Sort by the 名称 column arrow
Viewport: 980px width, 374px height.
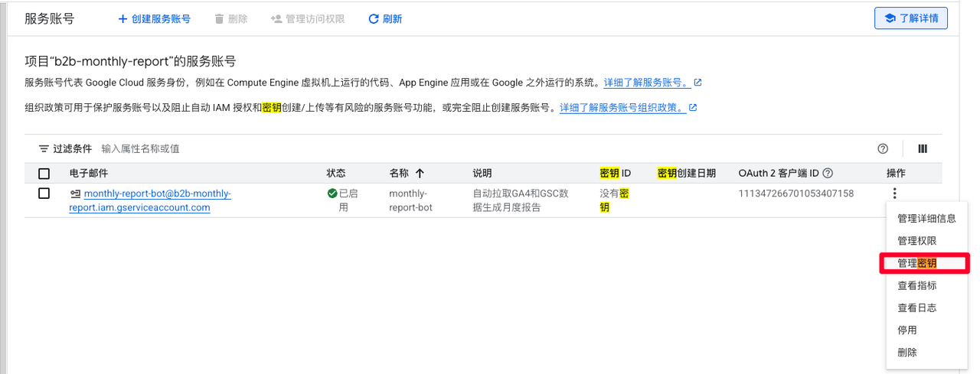[420, 174]
